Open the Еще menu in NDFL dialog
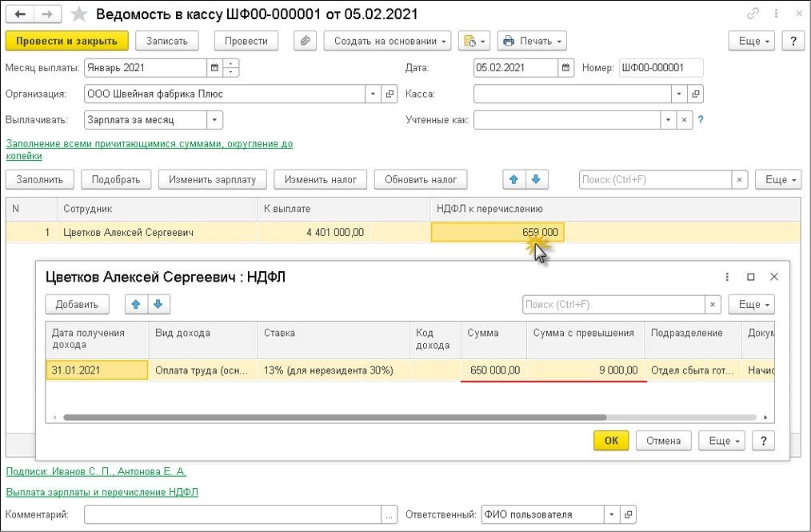 755,304
